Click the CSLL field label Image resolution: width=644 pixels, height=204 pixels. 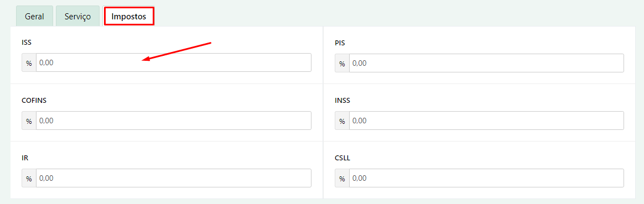tap(342, 158)
